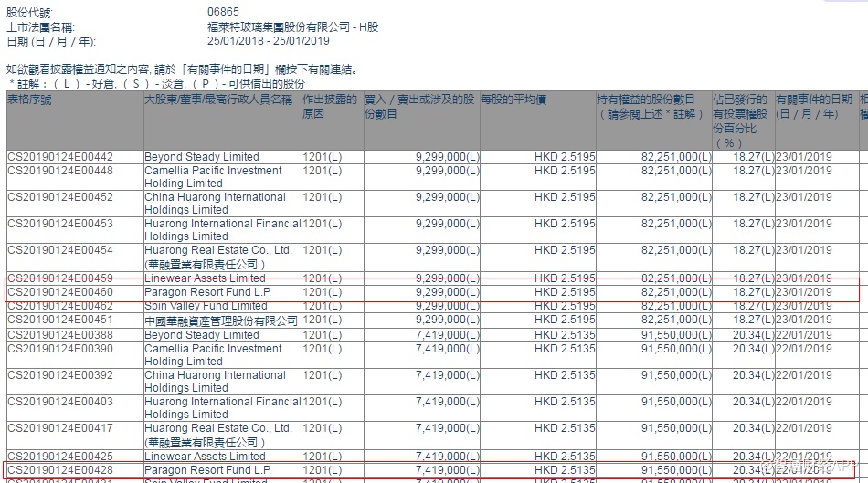Click Camellia Pacific Investment name in row E00448
The image size is (868, 483).
click(x=213, y=177)
